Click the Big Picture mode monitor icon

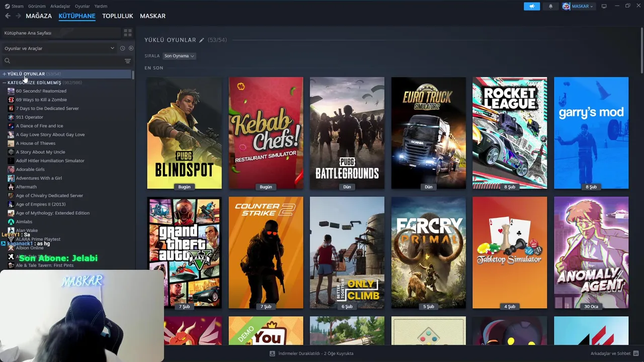[604, 6]
